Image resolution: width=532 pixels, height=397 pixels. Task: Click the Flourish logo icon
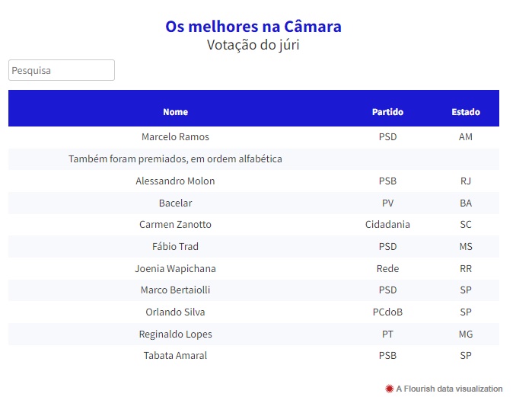point(389,389)
